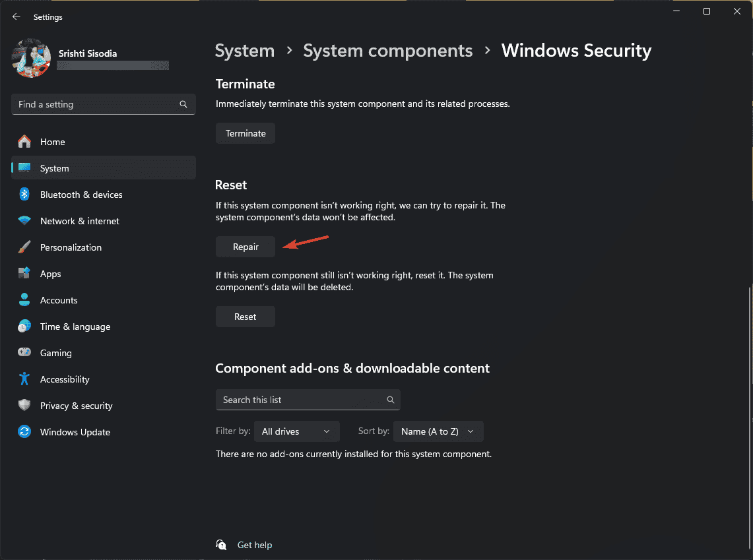Close the Settings window
753x560 pixels.
tap(737, 11)
